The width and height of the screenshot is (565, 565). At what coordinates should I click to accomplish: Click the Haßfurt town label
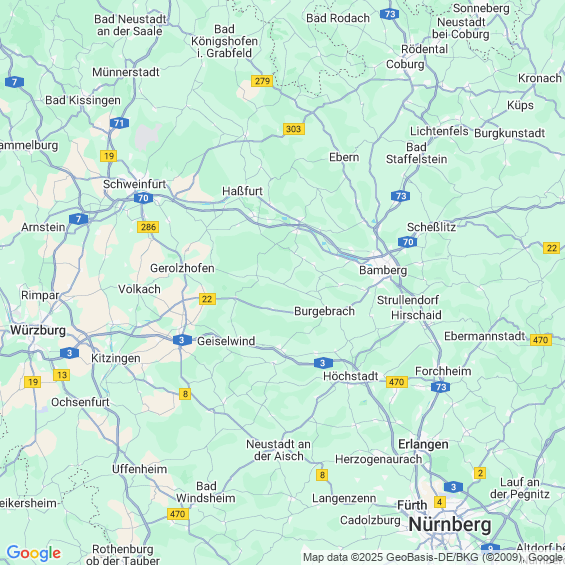242,191
